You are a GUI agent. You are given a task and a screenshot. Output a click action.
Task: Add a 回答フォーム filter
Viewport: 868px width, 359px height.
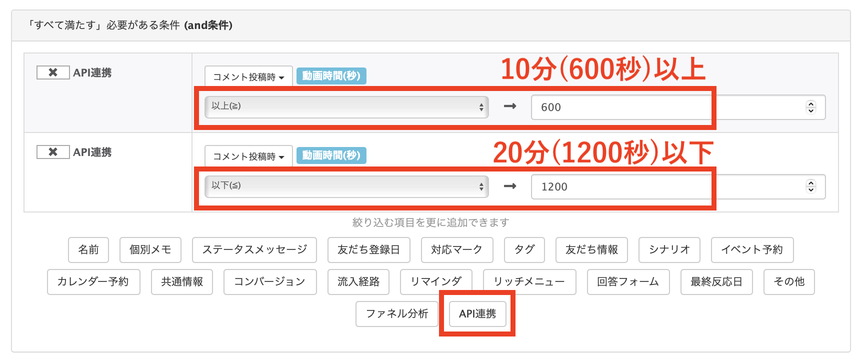coord(628,282)
